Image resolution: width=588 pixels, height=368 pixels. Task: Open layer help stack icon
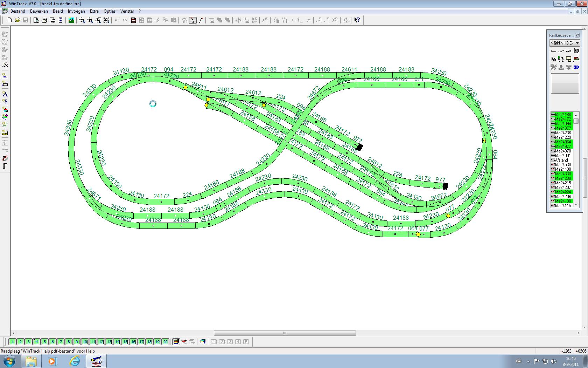click(203, 342)
